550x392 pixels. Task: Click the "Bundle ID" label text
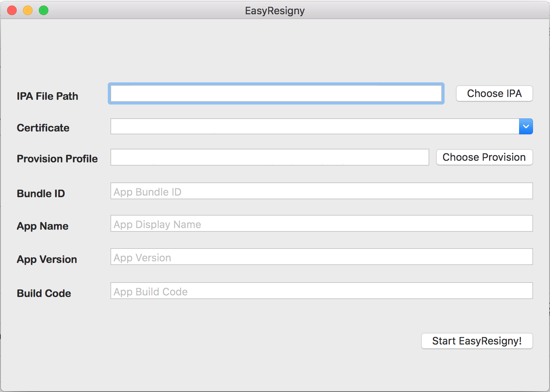tap(41, 194)
